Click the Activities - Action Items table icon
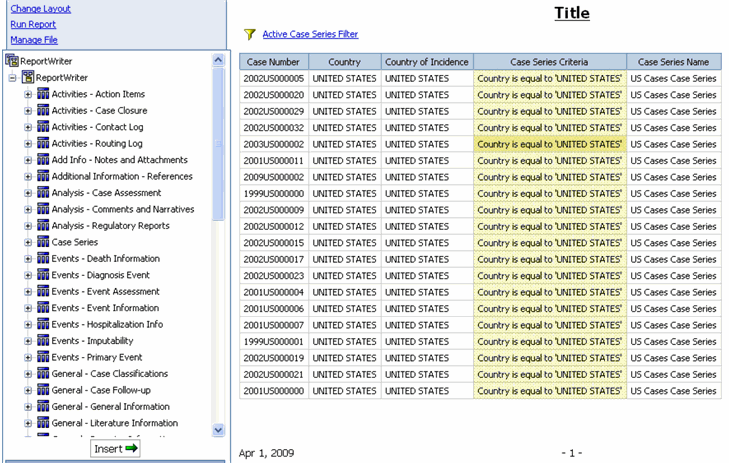The image size is (729, 463). (43, 94)
